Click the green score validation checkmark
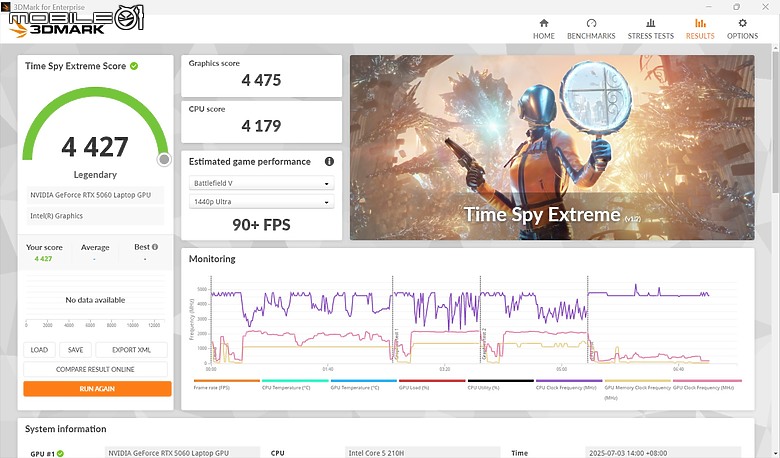 [134, 66]
